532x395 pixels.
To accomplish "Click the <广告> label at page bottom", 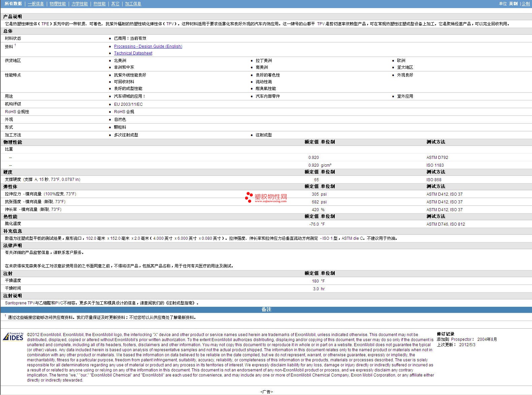I will pos(266,392).
